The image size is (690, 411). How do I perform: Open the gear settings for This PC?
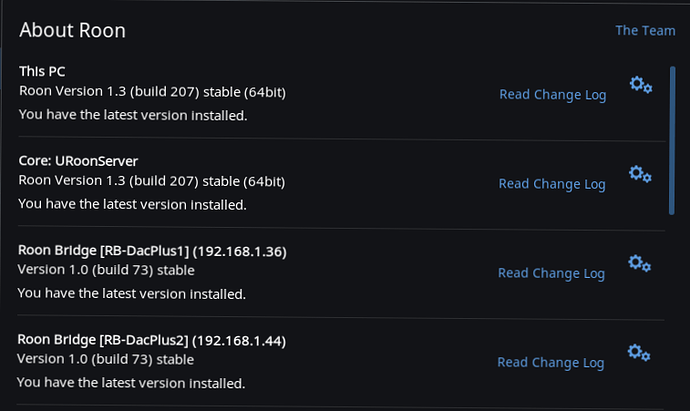pos(641,84)
